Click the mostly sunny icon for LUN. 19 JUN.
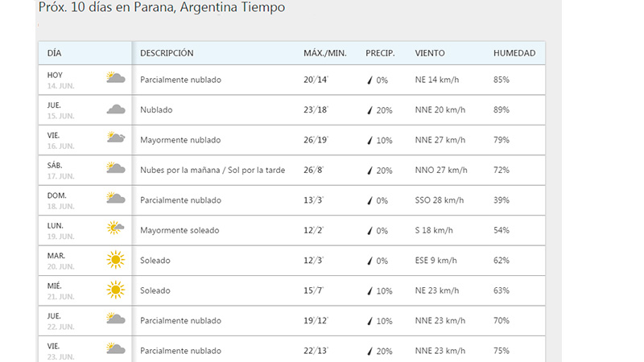 click(x=115, y=228)
